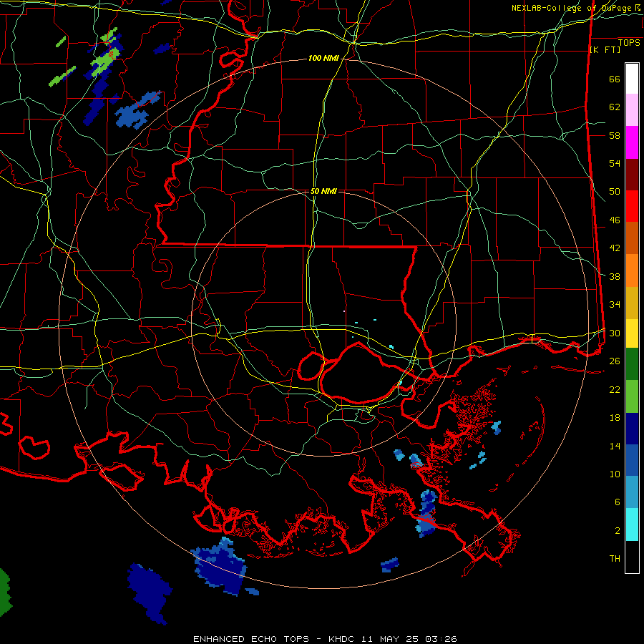
Task: Click the '[K FT]' units label
Action: [x=605, y=49]
